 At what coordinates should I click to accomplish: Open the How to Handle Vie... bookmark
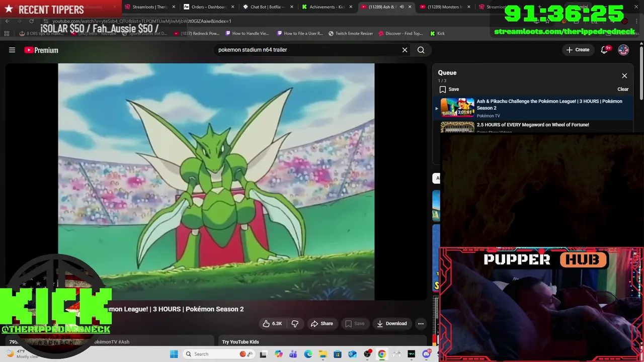coord(247,33)
